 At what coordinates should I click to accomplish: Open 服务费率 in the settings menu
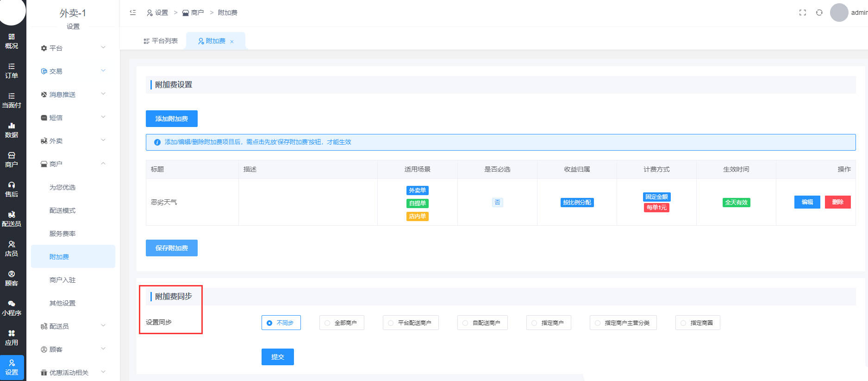pos(62,234)
